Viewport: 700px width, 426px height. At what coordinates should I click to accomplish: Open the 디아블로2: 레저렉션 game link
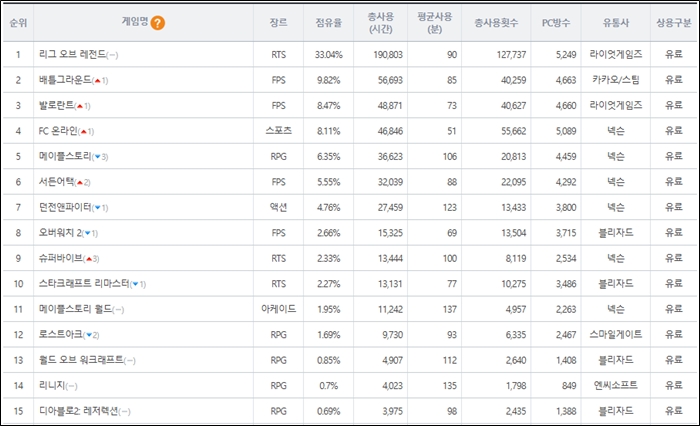(x=80, y=412)
